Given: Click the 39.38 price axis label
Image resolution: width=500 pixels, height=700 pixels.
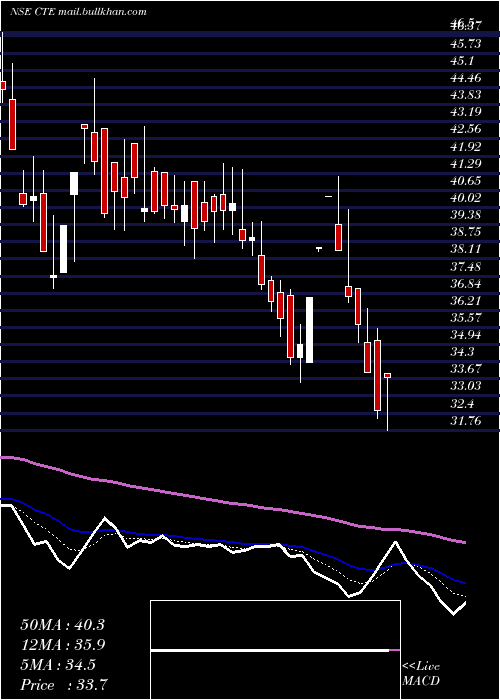Looking at the screenshot, I should (x=466, y=215).
